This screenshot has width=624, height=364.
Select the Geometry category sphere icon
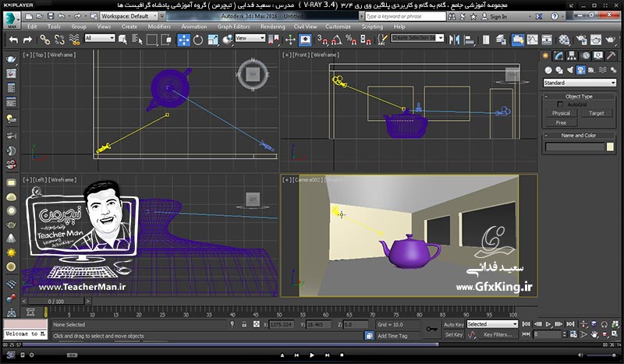[x=548, y=70]
